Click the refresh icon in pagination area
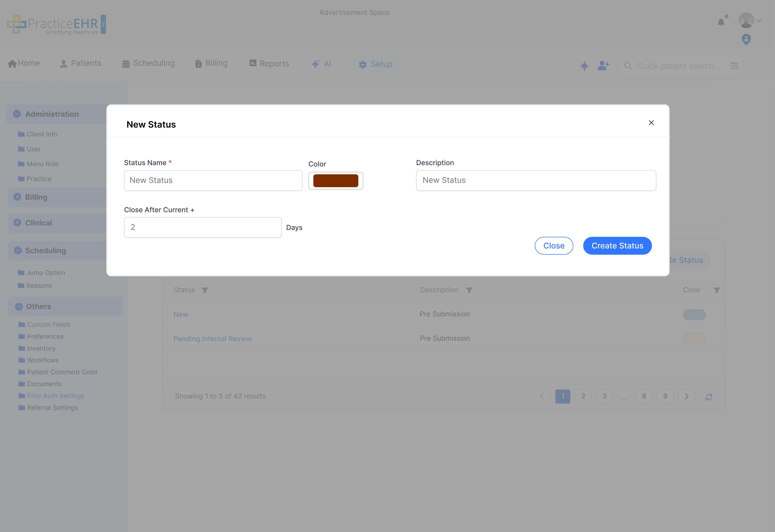Screen dimensions: 775x532 coord(709,397)
